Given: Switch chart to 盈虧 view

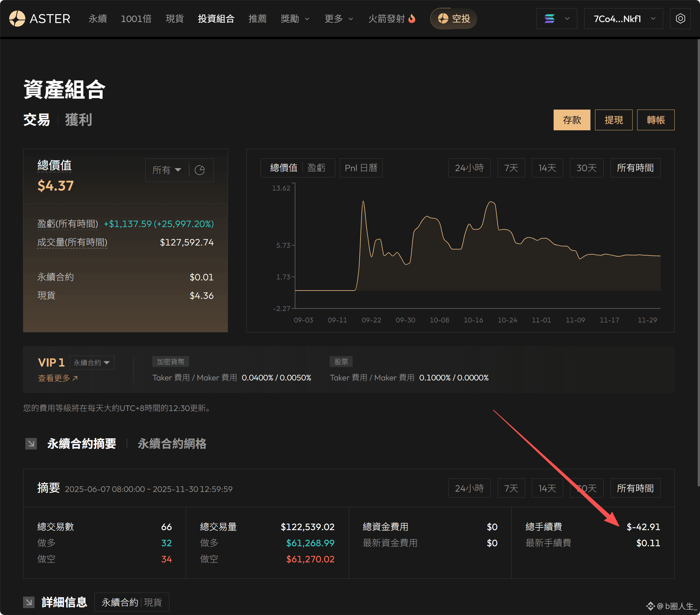Looking at the screenshot, I should coord(316,168).
